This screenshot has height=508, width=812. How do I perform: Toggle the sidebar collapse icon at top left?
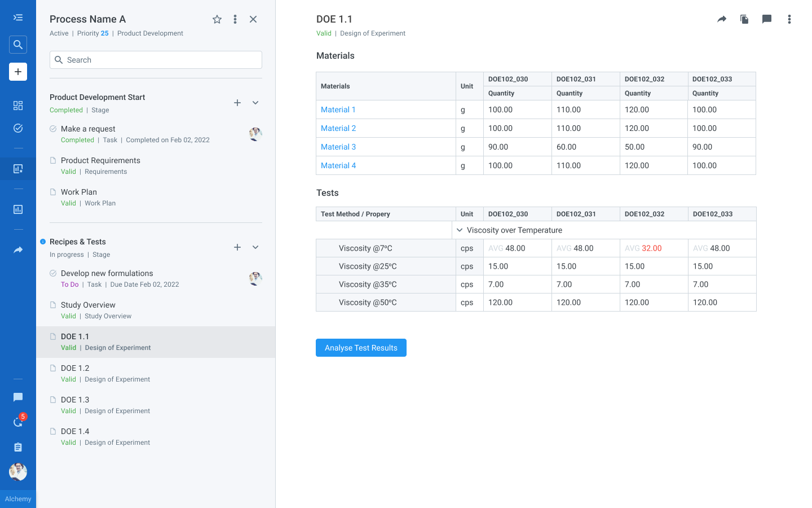(17, 17)
